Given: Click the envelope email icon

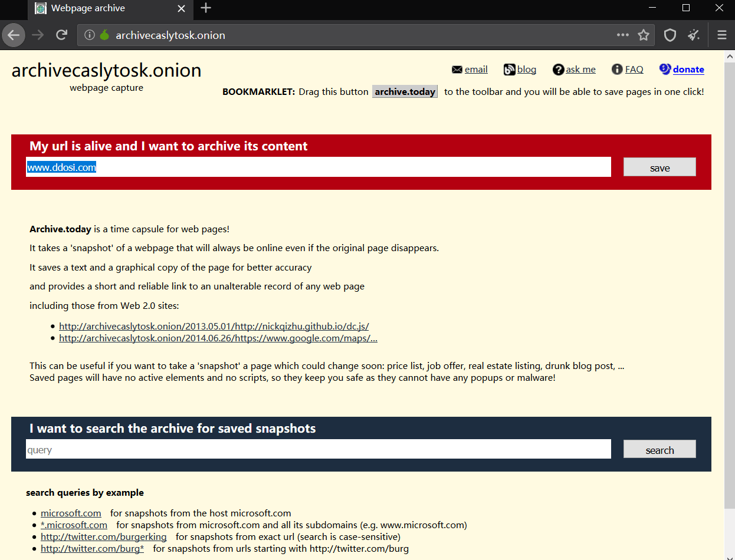Looking at the screenshot, I should [457, 70].
